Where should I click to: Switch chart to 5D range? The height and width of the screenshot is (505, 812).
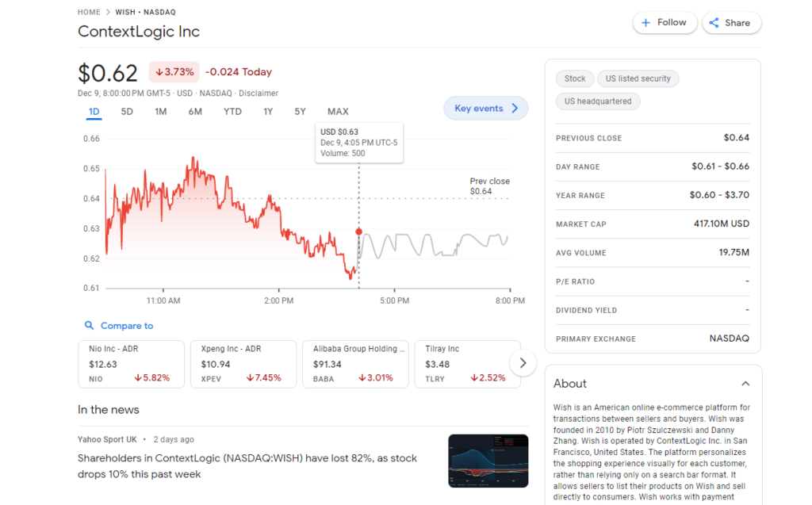click(127, 111)
